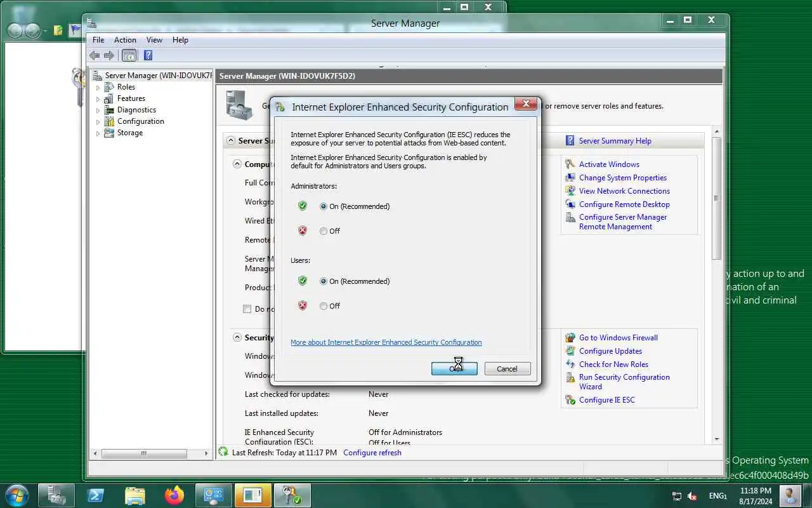The height and width of the screenshot is (508, 812).
Task: Expand the Roles tree node
Action: click(98, 88)
